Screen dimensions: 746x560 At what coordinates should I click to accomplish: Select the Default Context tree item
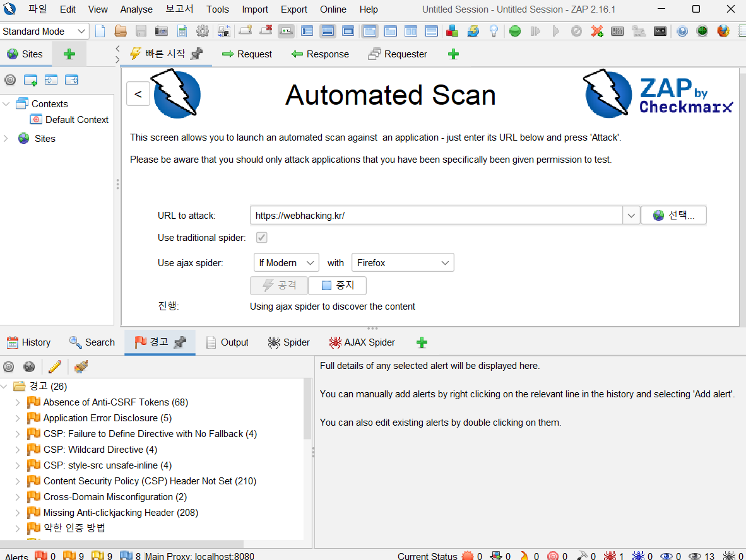[76, 120]
